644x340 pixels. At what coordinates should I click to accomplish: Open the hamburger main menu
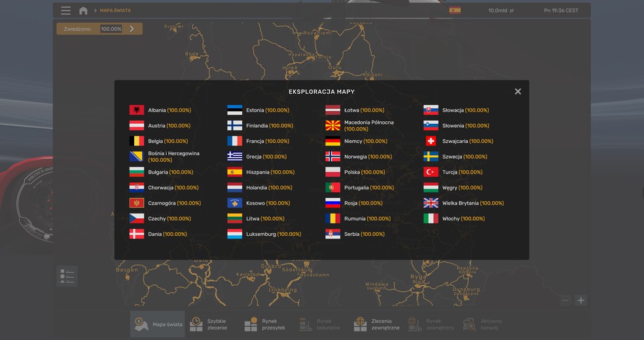point(65,10)
